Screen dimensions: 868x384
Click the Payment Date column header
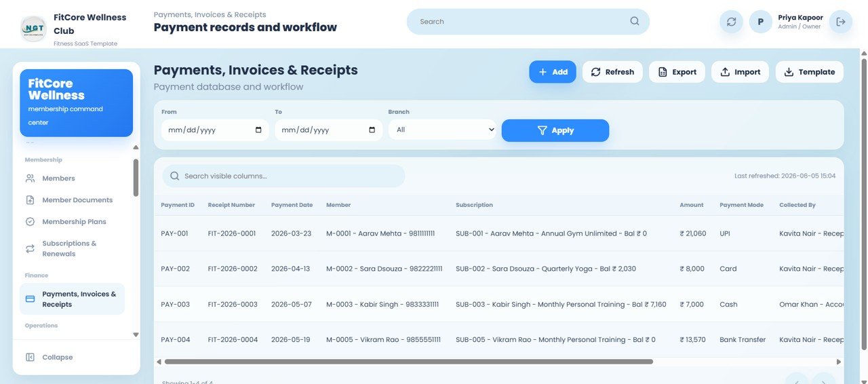(292, 205)
